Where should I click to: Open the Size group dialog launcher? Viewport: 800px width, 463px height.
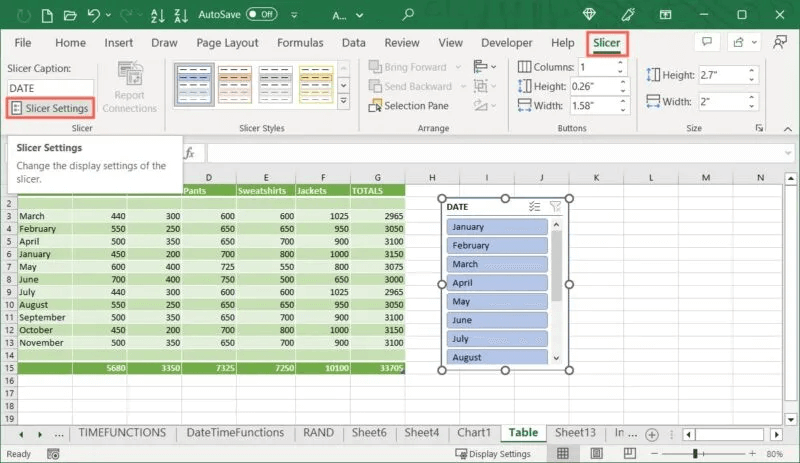[760, 129]
